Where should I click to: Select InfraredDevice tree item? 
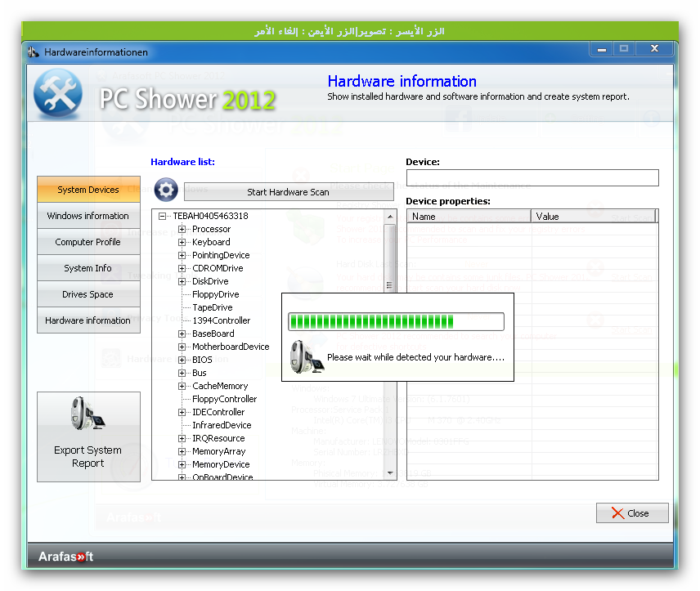222,425
